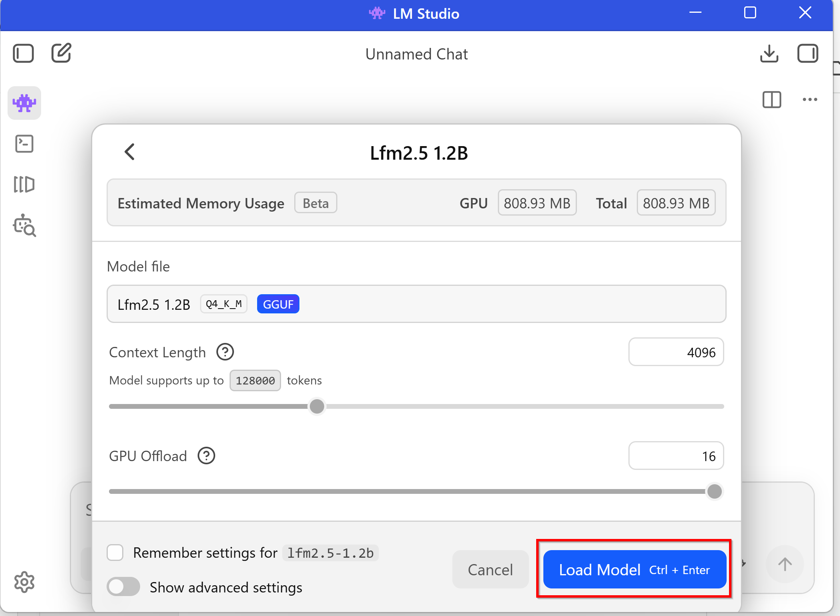The height and width of the screenshot is (616, 840).
Task: Open settings gear in sidebar
Action: click(x=24, y=582)
